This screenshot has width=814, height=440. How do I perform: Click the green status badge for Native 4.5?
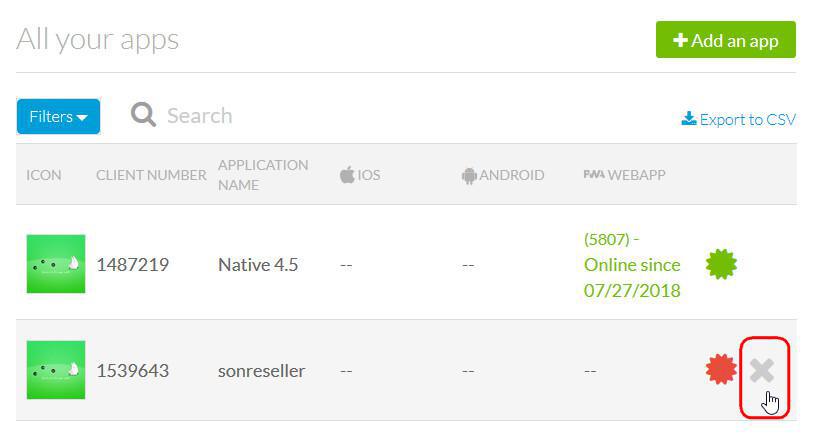pos(721,264)
